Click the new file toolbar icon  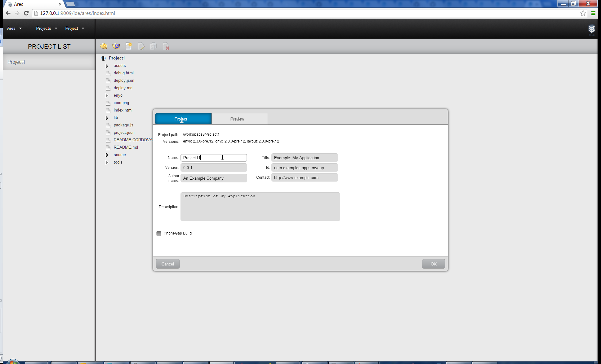tap(128, 46)
